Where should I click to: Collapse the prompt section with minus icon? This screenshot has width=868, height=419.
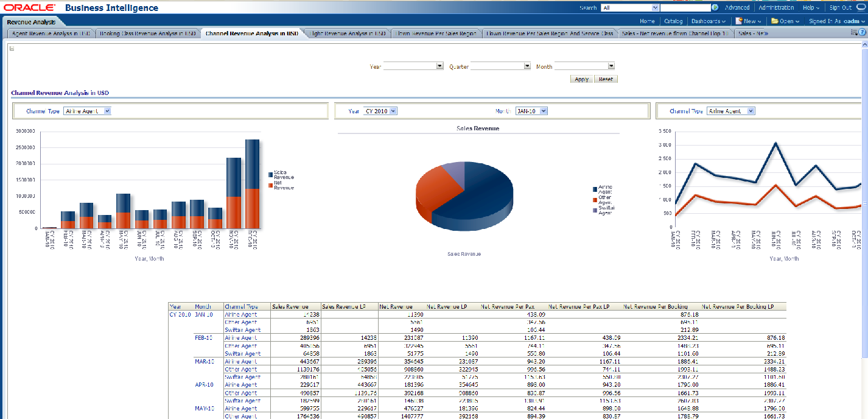pyautogui.click(x=12, y=49)
